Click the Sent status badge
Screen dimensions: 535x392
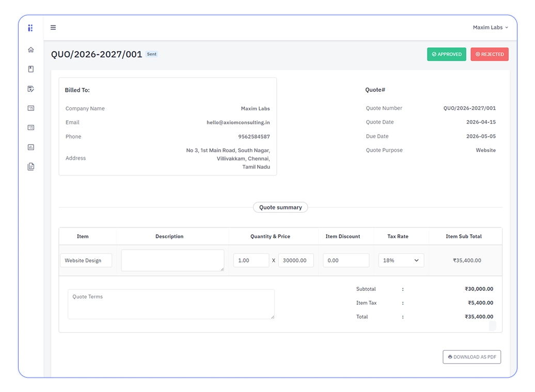pos(151,54)
